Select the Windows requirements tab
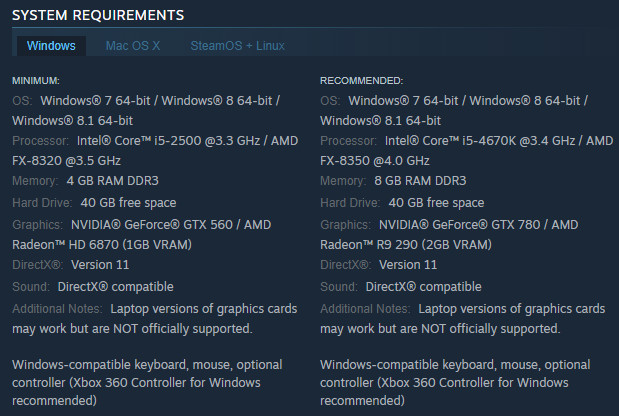The width and height of the screenshot is (619, 416). click(x=51, y=46)
